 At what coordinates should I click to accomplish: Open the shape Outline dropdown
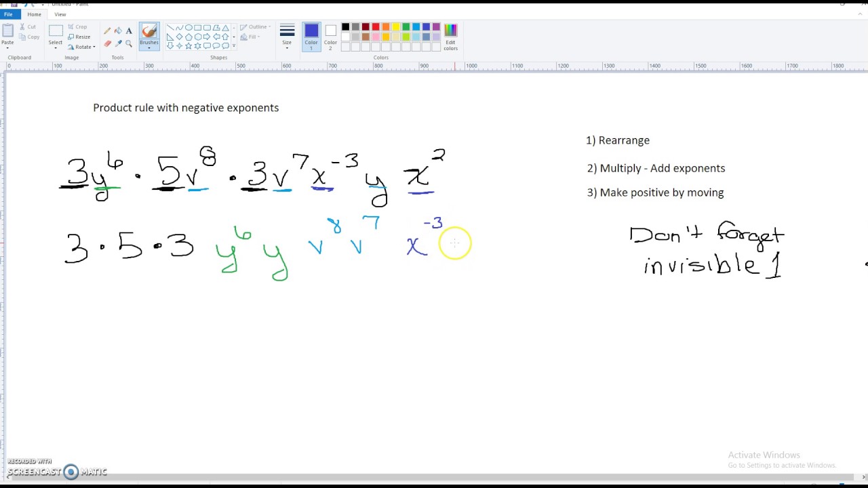[x=256, y=27]
